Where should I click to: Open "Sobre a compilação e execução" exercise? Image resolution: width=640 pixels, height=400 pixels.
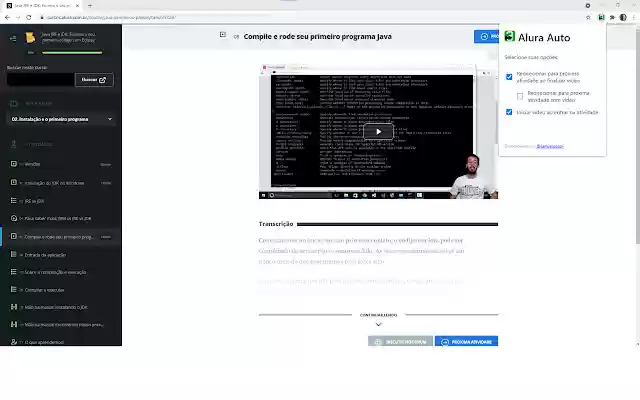click(60, 272)
